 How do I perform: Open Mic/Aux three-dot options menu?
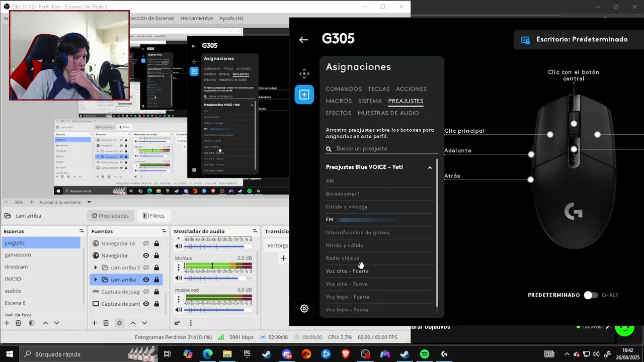178,266
